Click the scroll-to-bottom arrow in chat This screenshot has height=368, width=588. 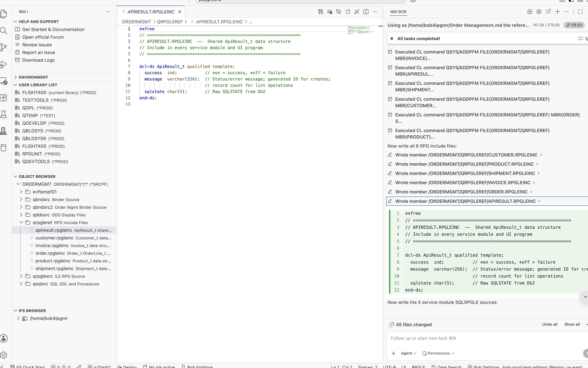click(585, 297)
